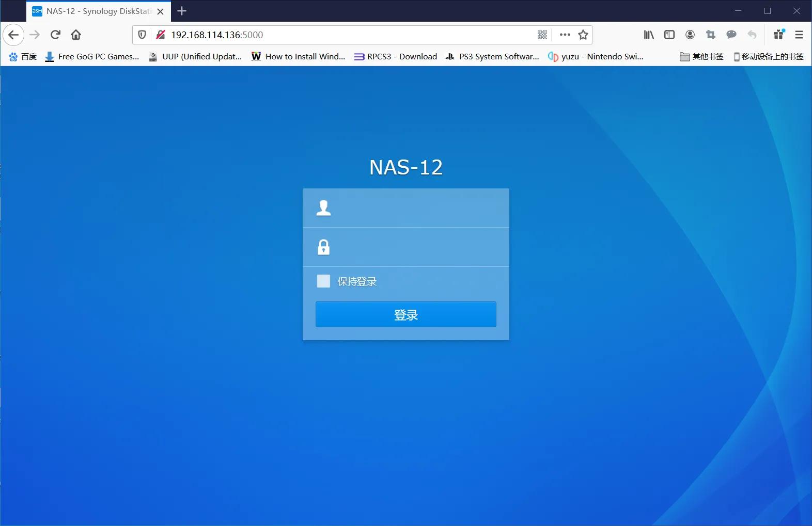Click the NAS-12 title text
Screen dimensions: 812x526
point(406,167)
